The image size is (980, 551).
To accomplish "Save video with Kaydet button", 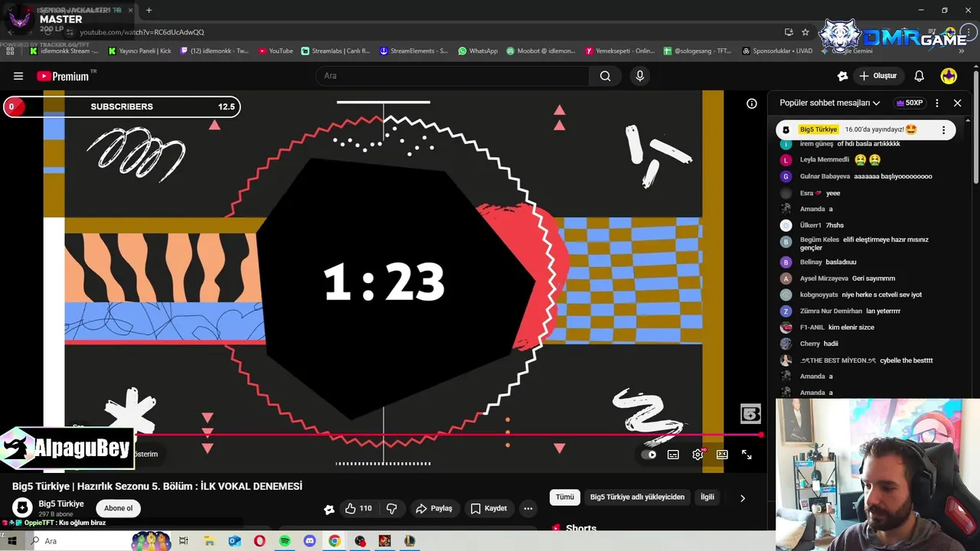I will (x=488, y=508).
